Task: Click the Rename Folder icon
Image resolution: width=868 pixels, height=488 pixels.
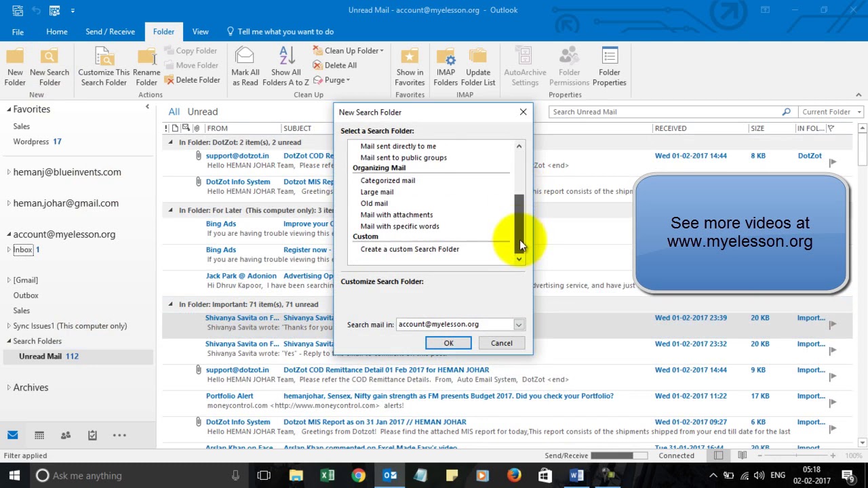Action: click(146, 67)
